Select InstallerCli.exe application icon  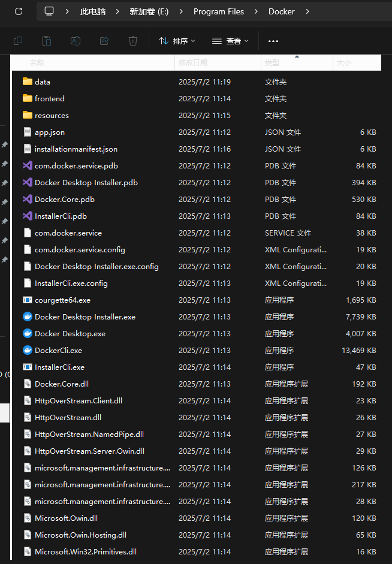coord(28,367)
